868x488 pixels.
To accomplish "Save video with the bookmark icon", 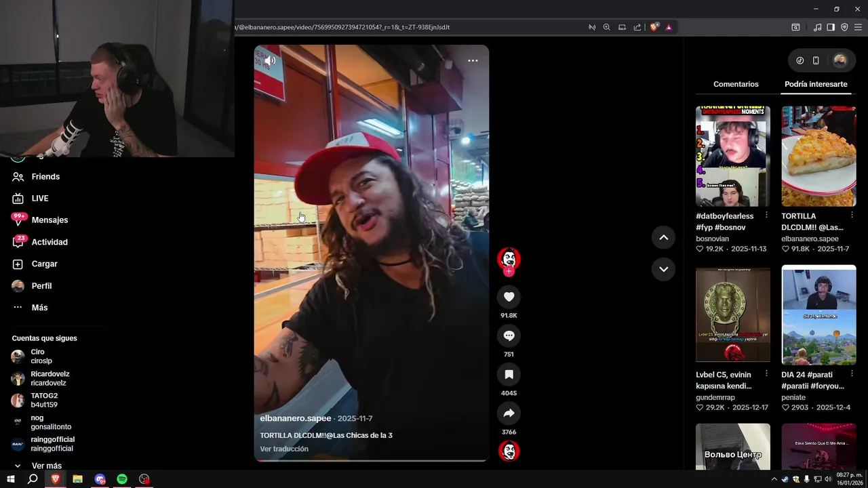I will 509,374.
